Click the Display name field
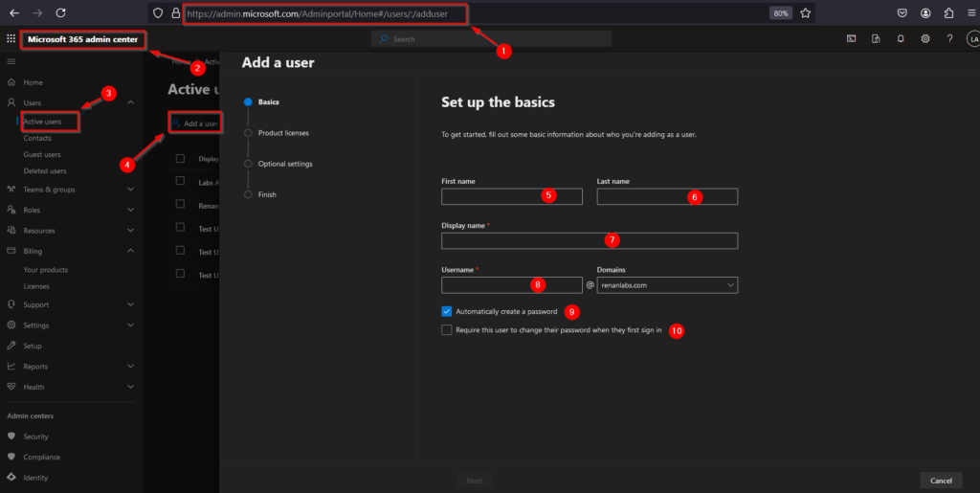Viewport: 980px width, 493px height. [x=590, y=241]
